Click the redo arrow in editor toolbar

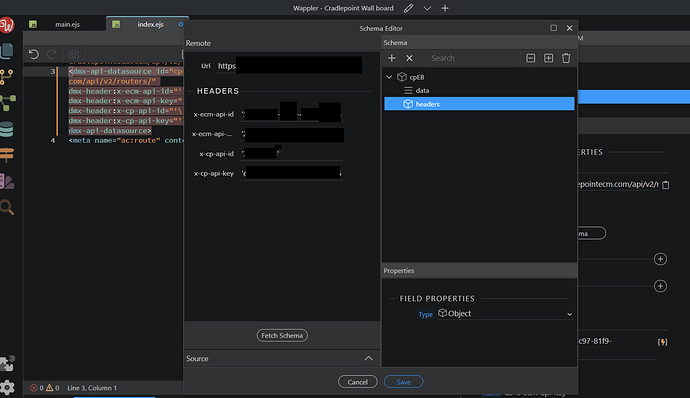pyautogui.click(x=52, y=54)
